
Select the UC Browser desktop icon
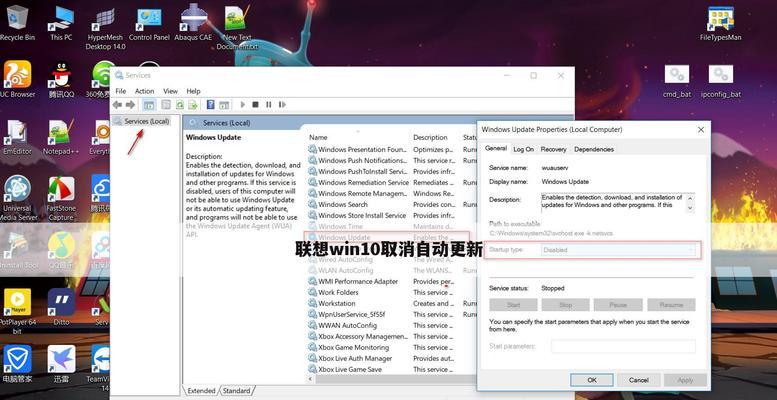(x=17, y=79)
